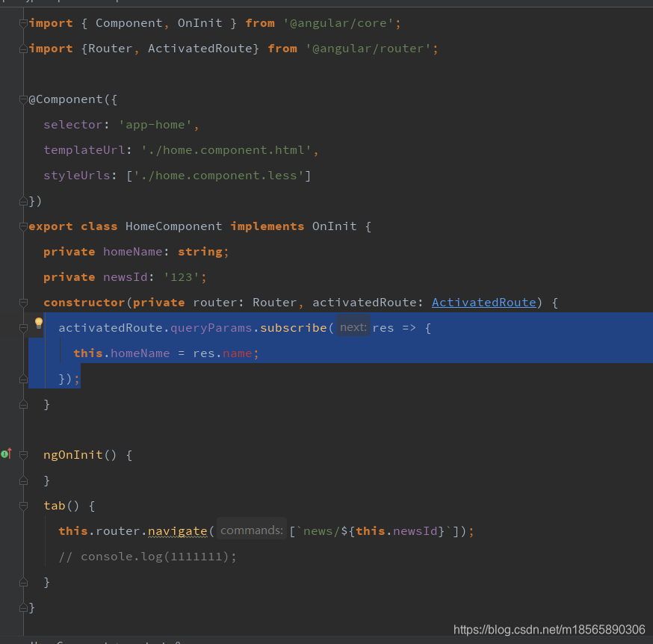Click the subscribe method name
Image resolution: width=653 pixels, height=644 pixels.
pyautogui.click(x=293, y=328)
